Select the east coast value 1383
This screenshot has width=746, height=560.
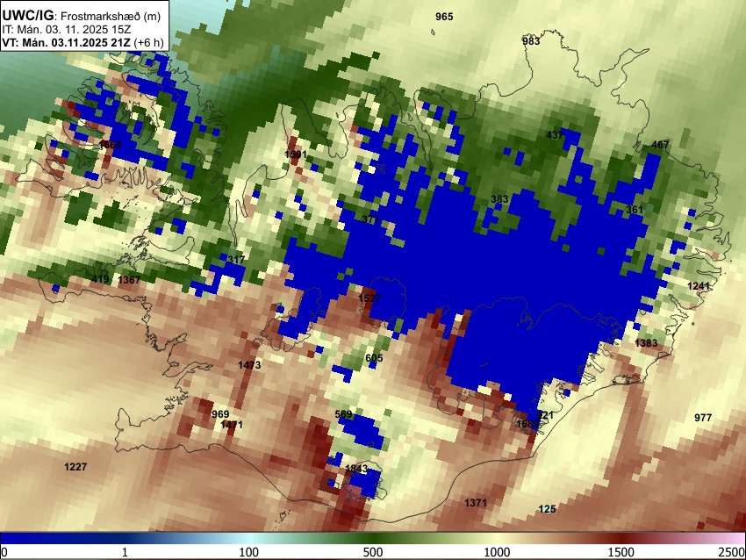click(646, 343)
